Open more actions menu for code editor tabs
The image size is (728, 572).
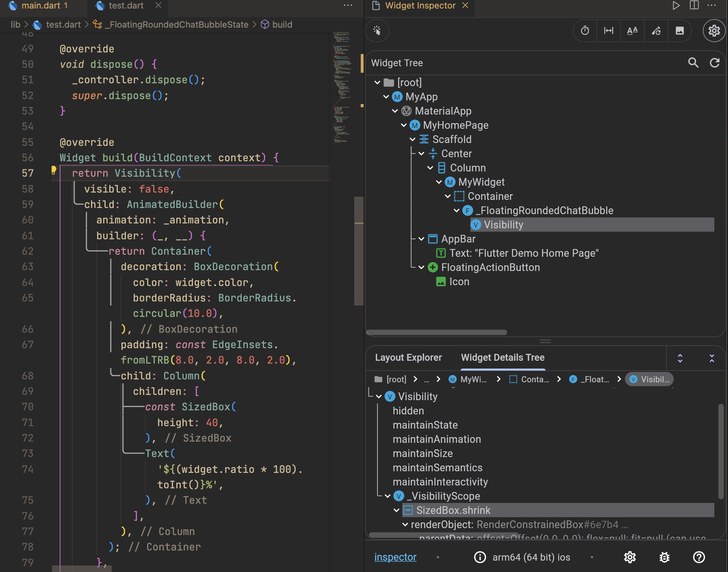348,6
